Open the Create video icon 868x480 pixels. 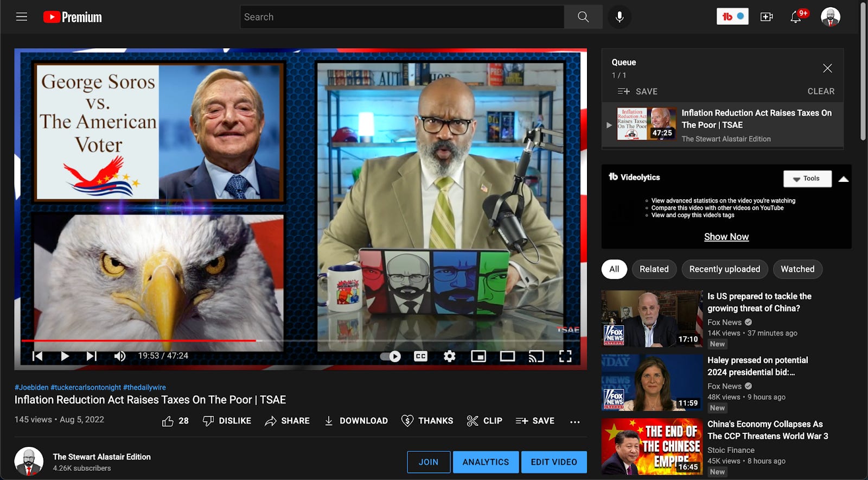pos(767,17)
